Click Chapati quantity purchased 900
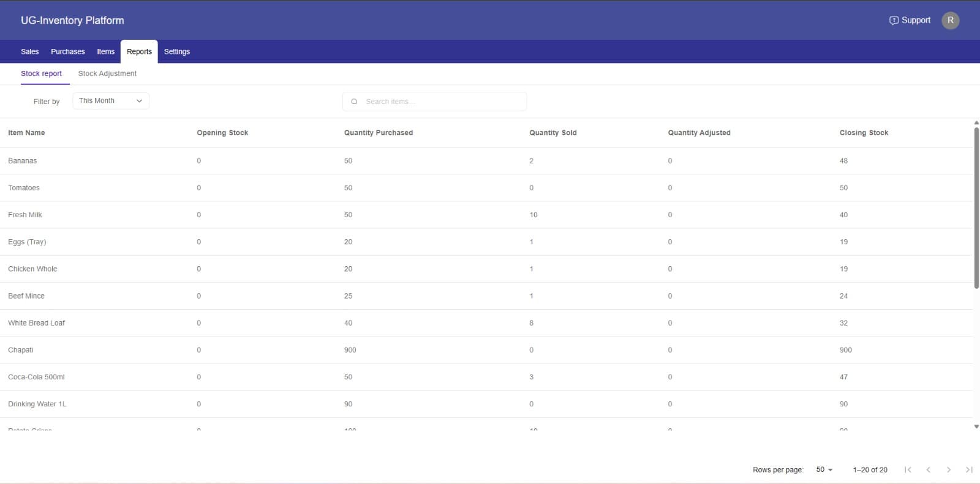 pos(350,350)
